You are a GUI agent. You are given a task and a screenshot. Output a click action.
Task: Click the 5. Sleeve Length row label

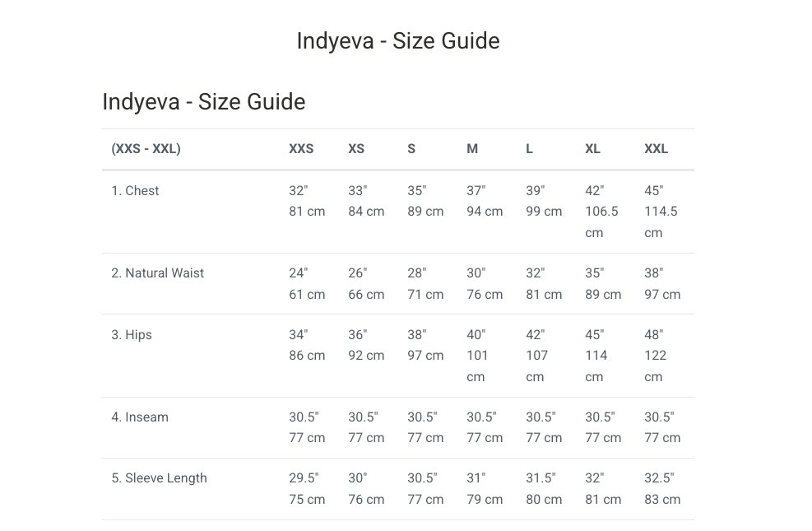[159, 478]
